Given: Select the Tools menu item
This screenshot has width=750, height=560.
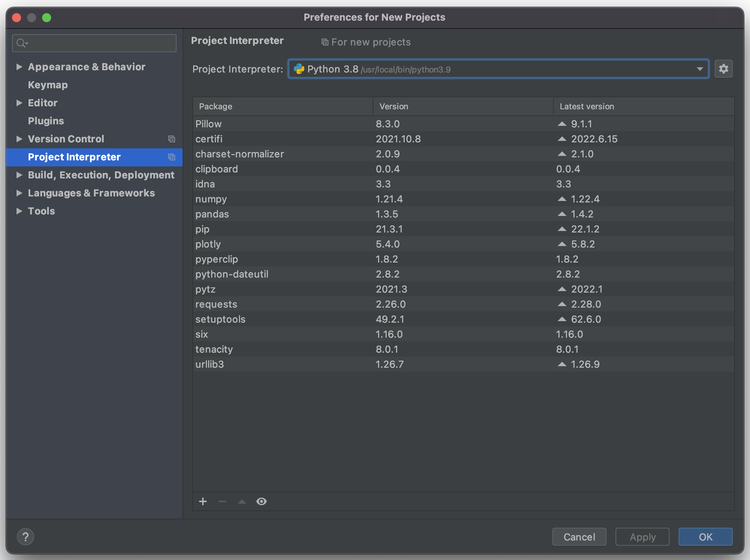Looking at the screenshot, I should click(x=41, y=211).
